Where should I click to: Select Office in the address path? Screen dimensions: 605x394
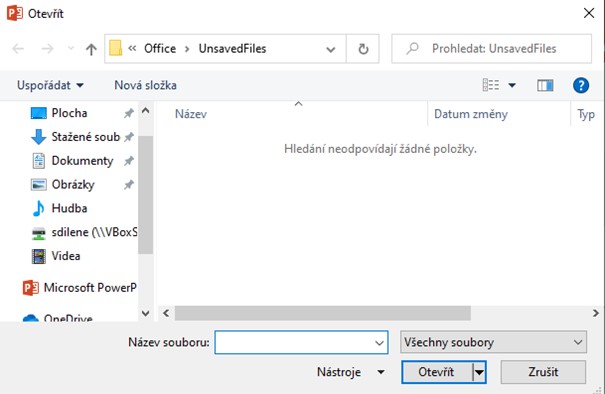click(x=160, y=49)
